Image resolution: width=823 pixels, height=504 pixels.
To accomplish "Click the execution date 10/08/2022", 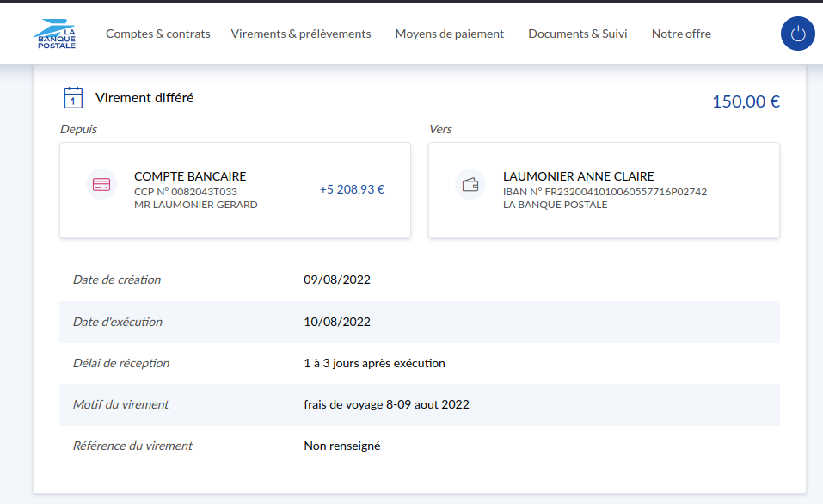I will [337, 322].
